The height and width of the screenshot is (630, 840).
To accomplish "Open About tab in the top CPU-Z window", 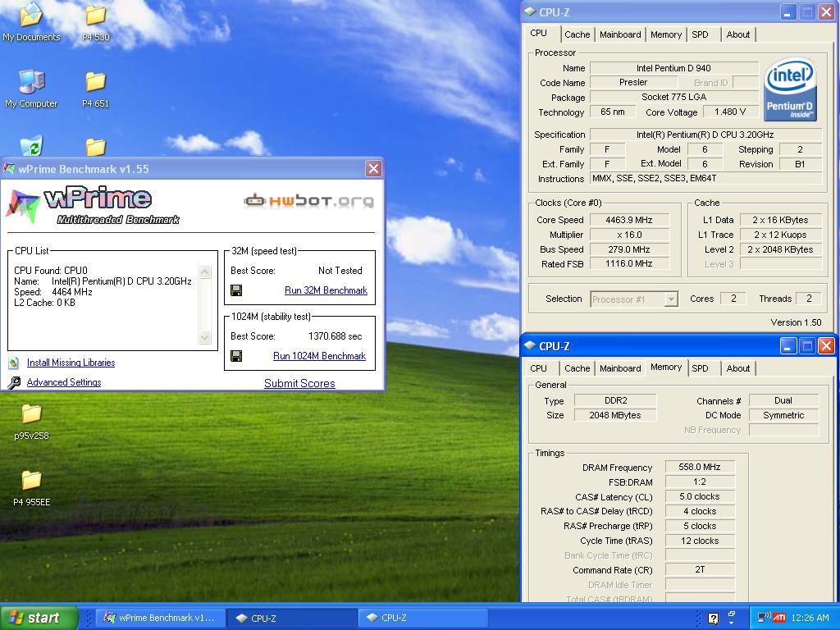I will 737,34.
